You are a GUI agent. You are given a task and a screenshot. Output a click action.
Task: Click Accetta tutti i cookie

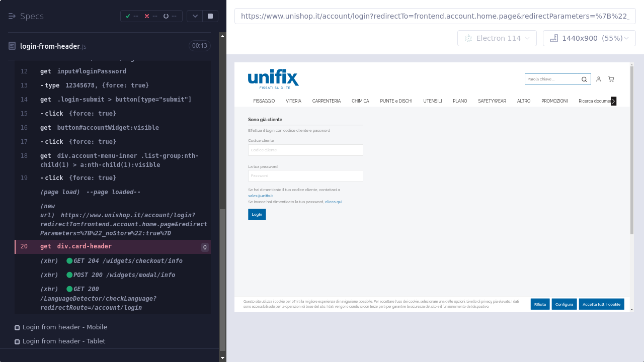(x=601, y=304)
